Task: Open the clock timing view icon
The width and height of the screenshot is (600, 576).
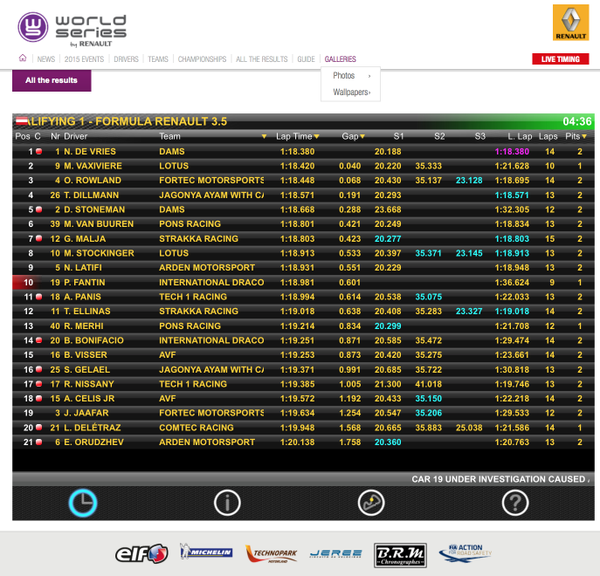Action: click(83, 503)
